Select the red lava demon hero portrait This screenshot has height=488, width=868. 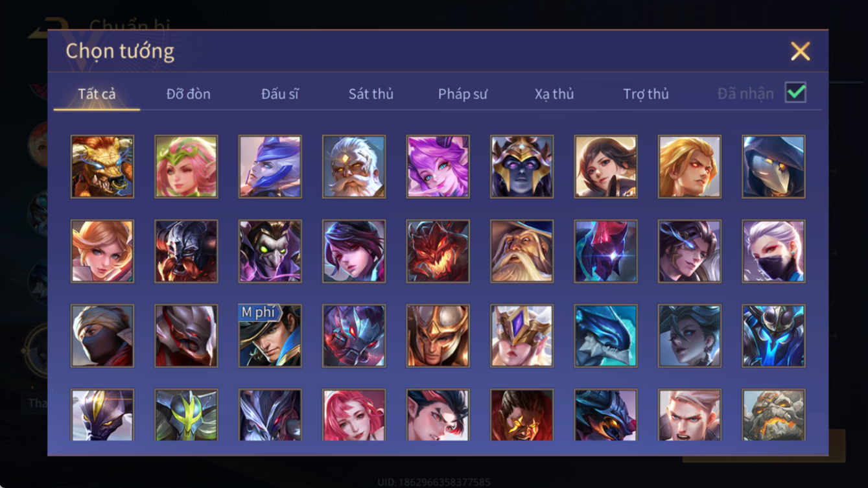[438, 251]
